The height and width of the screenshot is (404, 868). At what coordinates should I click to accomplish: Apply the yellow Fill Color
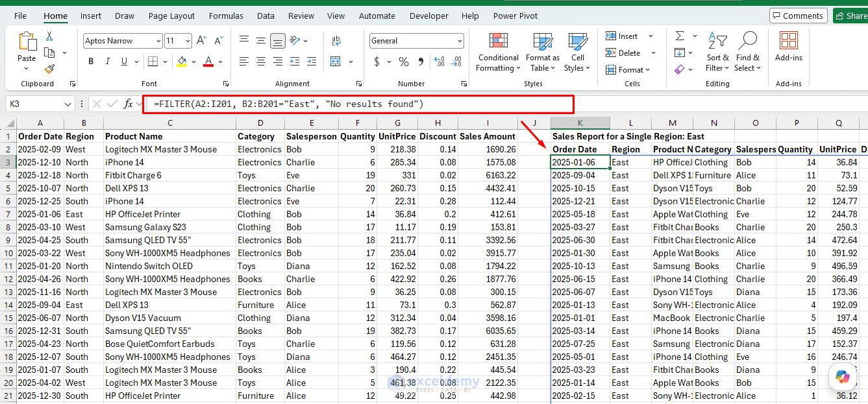pyautogui.click(x=182, y=62)
